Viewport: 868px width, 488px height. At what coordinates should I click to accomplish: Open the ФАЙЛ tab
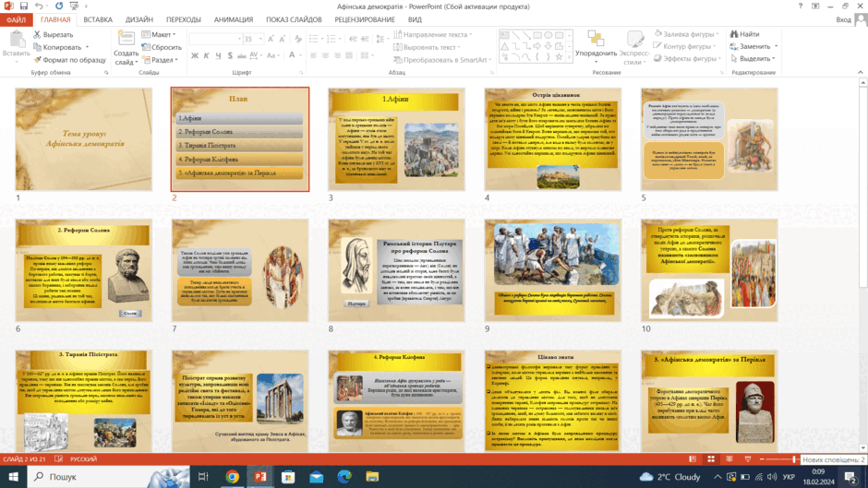pyautogui.click(x=16, y=19)
